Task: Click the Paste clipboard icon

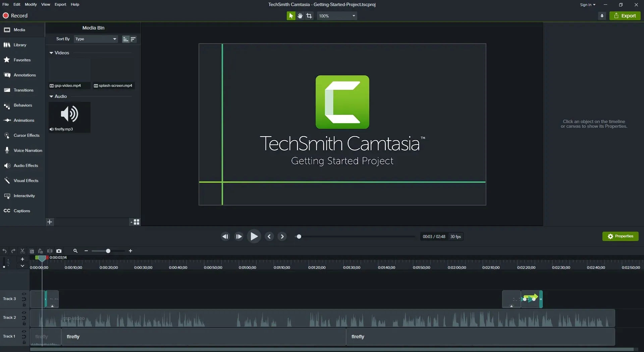Action: [x=40, y=251]
